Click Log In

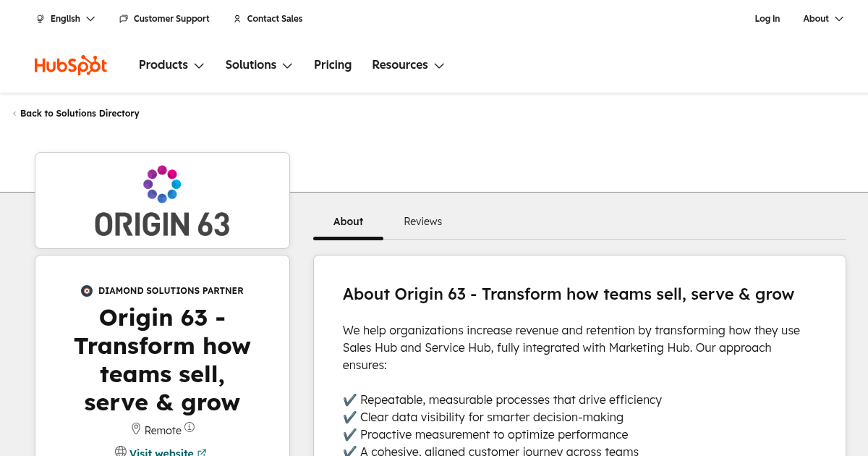click(767, 19)
